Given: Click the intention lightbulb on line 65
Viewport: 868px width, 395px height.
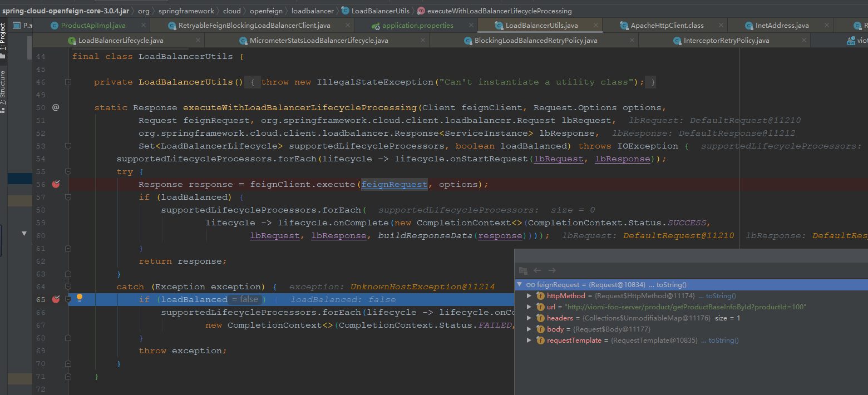Looking at the screenshot, I should pos(81,299).
